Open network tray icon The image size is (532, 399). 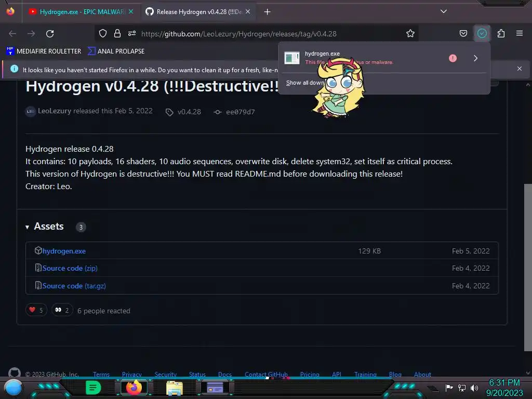pos(462,388)
